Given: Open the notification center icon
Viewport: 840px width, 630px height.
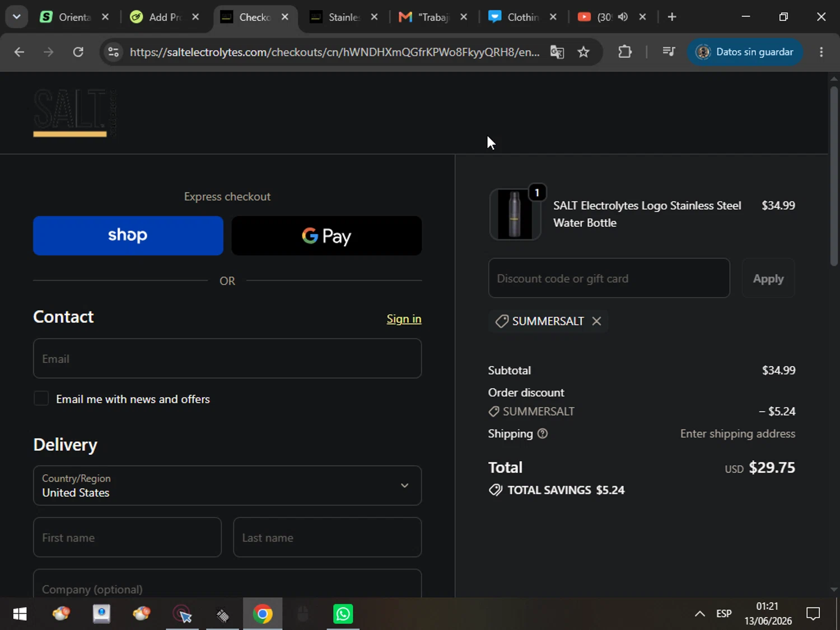Looking at the screenshot, I should point(813,614).
